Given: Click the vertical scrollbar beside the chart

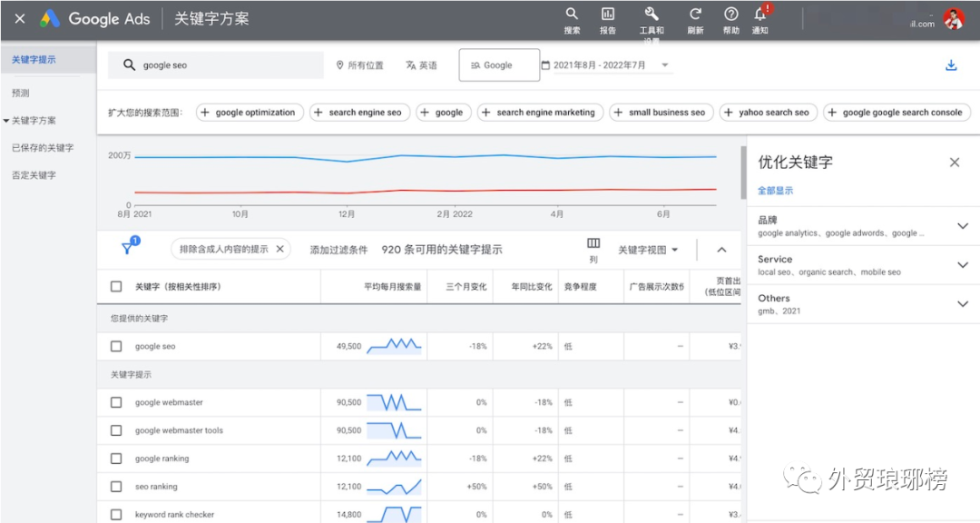Looking at the screenshot, I should click(743, 173).
